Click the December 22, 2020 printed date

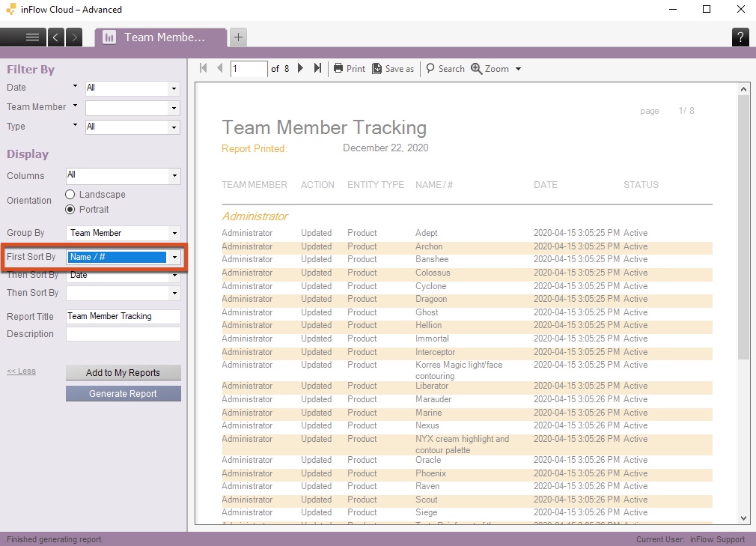pyautogui.click(x=385, y=148)
